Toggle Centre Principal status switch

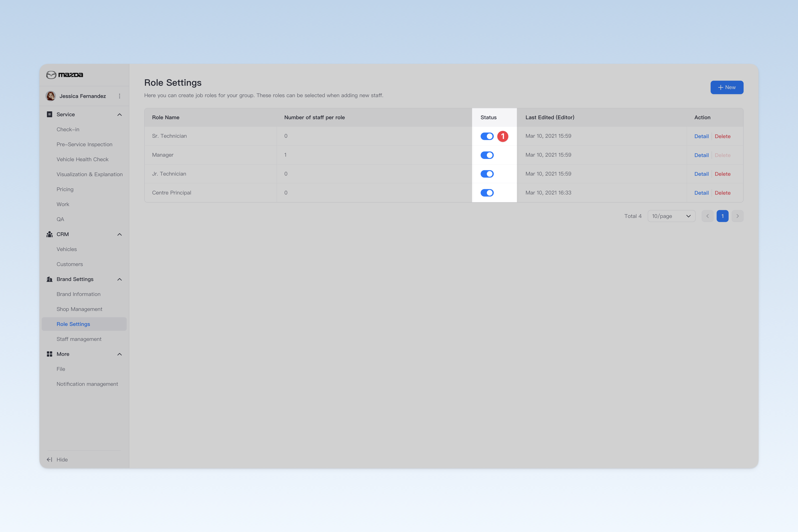tap(487, 193)
